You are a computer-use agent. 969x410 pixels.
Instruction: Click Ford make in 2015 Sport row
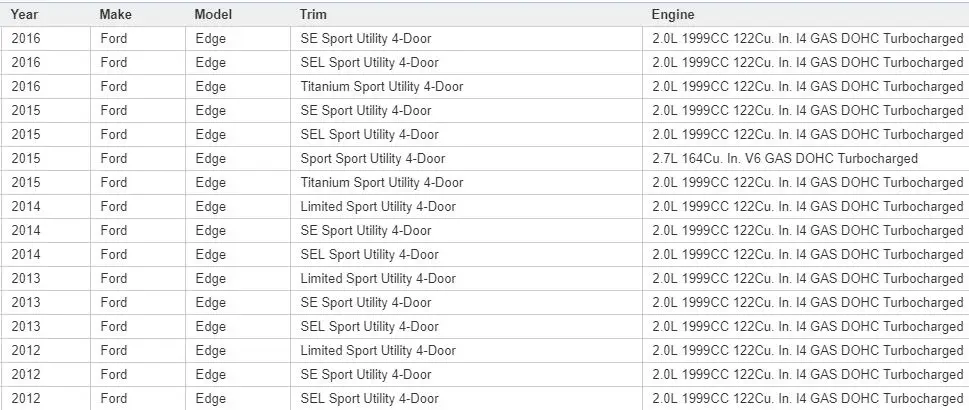(114, 159)
